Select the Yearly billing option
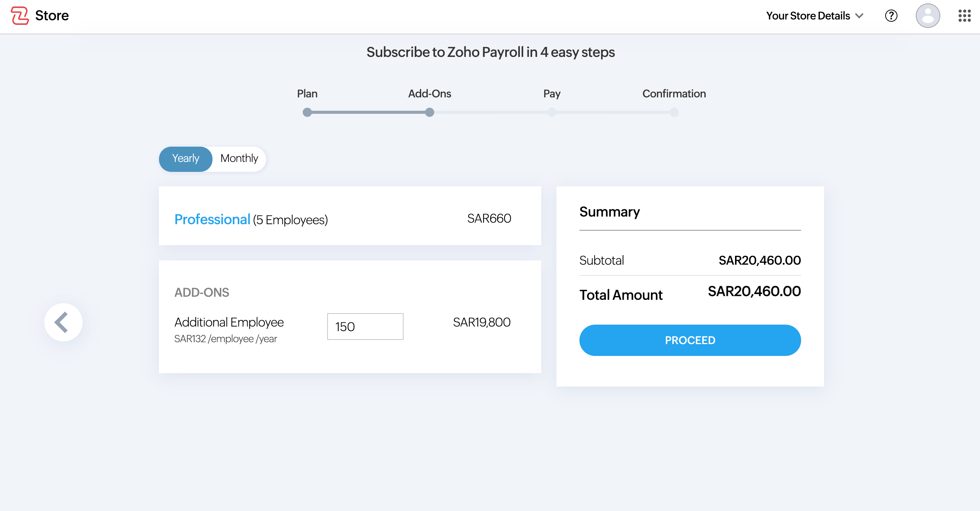 click(x=185, y=158)
